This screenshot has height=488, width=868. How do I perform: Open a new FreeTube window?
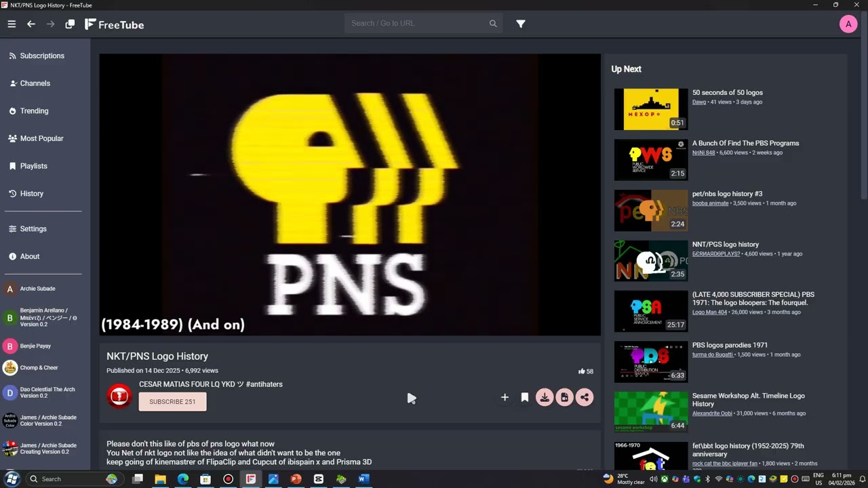70,24
